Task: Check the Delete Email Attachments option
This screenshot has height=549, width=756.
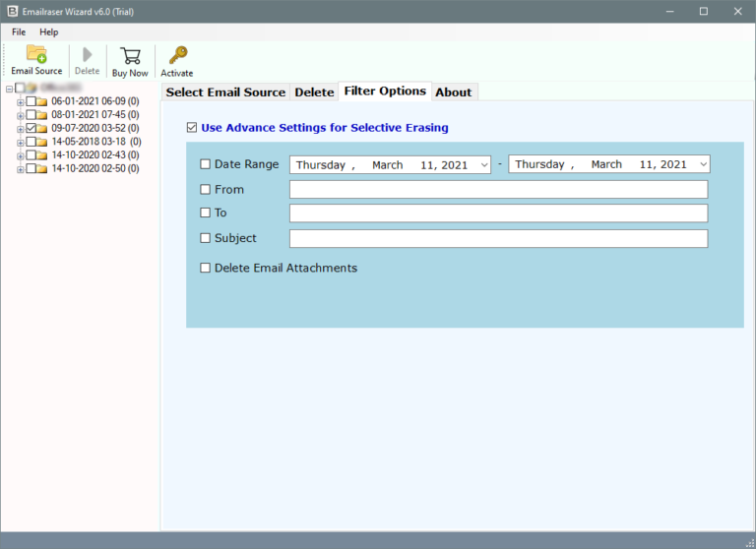Action: point(206,268)
